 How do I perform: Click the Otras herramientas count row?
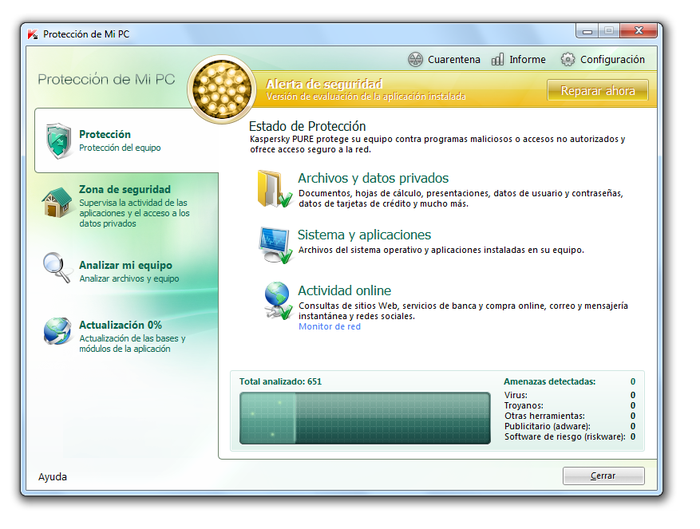570,416
